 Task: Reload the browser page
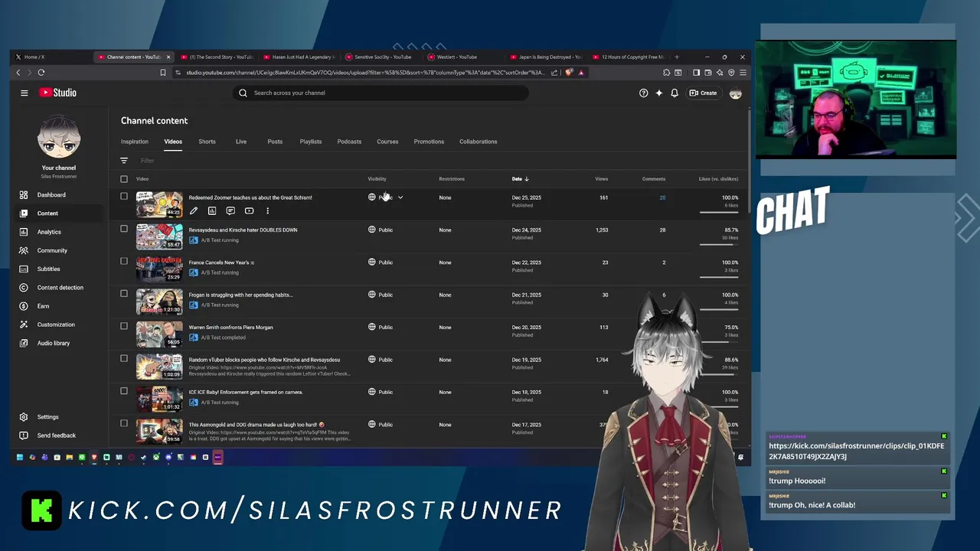click(41, 73)
